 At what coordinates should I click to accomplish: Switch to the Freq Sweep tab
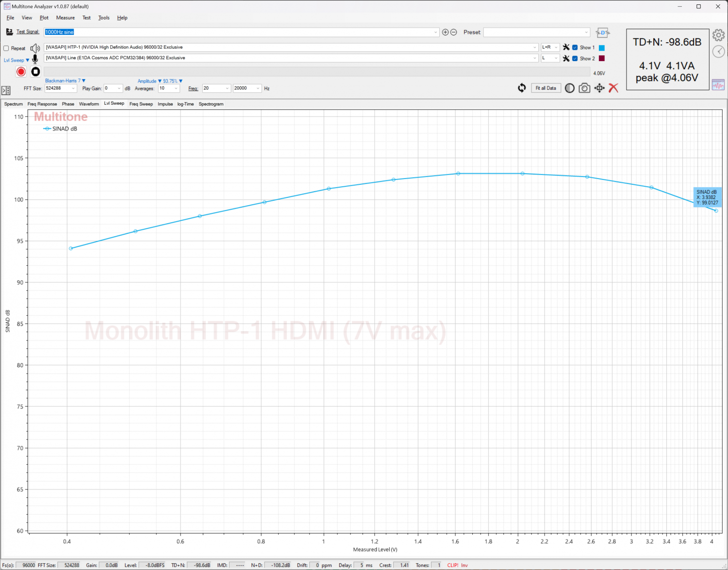click(x=141, y=104)
